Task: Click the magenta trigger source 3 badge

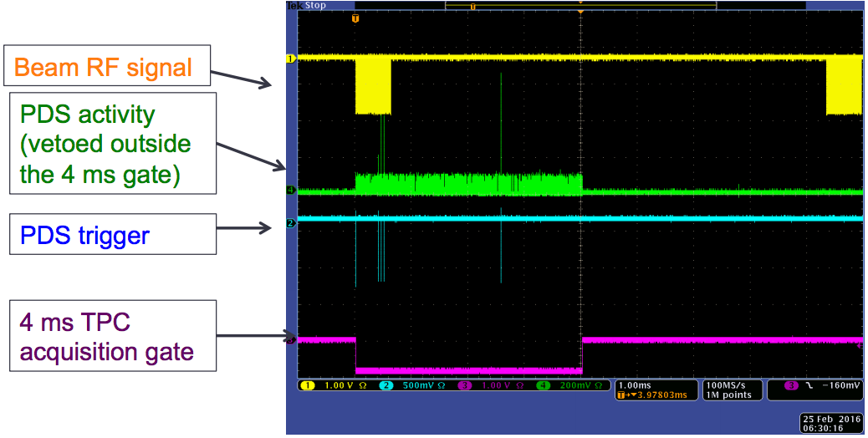Action: (792, 385)
